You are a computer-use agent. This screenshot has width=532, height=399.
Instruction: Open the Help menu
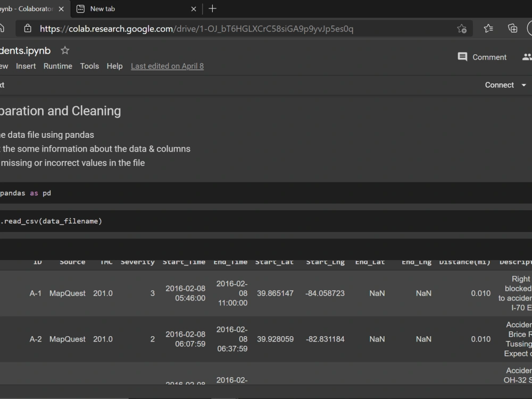pos(114,66)
